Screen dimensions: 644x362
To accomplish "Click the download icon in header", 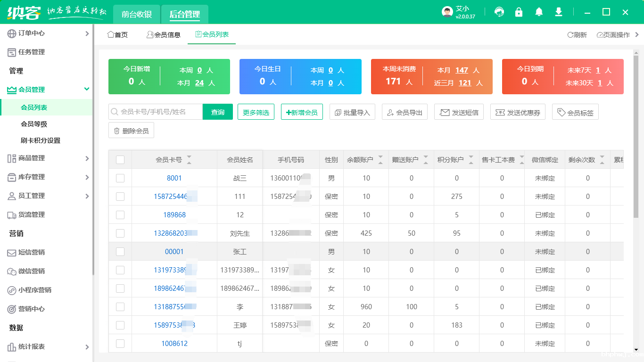I will (559, 12).
